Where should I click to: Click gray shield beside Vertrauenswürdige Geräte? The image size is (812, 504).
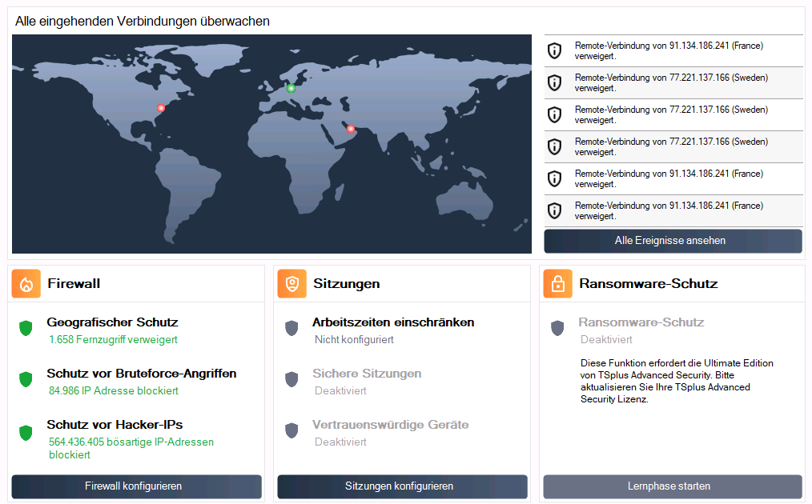pyautogui.click(x=291, y=430)
